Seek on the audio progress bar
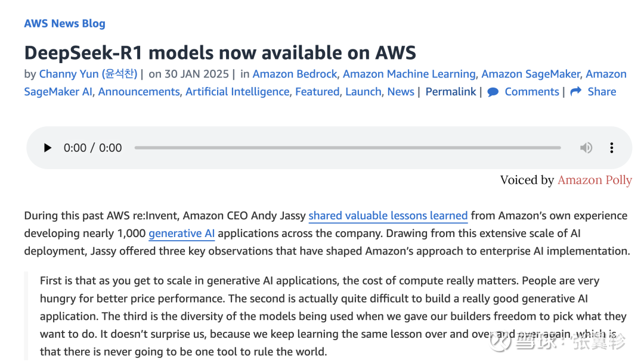 348,148
